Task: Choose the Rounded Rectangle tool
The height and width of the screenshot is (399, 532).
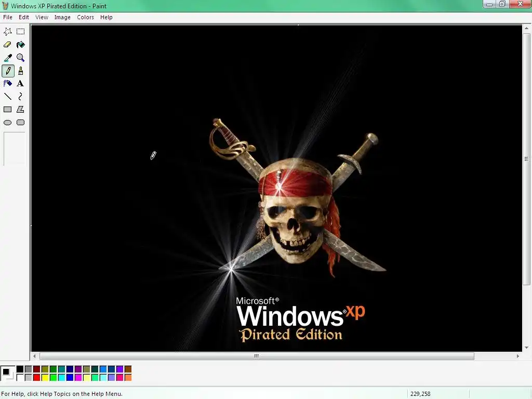Action: click(21, 123)
